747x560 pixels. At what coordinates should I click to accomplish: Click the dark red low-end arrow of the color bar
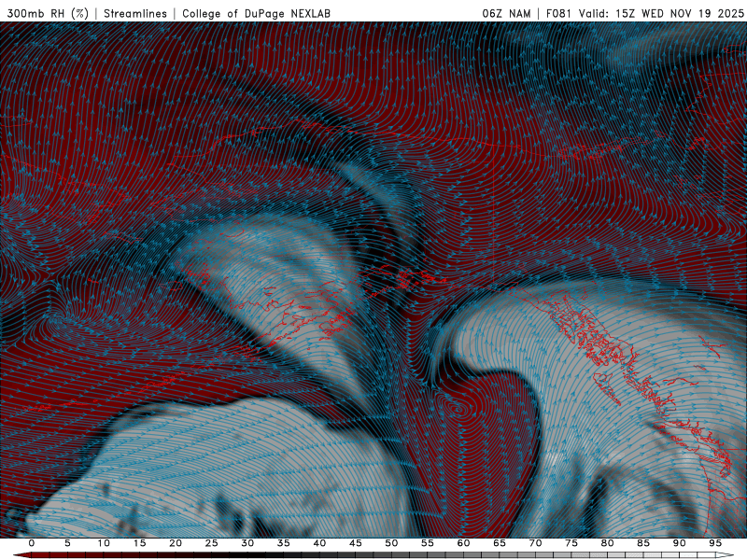(21, 555)
